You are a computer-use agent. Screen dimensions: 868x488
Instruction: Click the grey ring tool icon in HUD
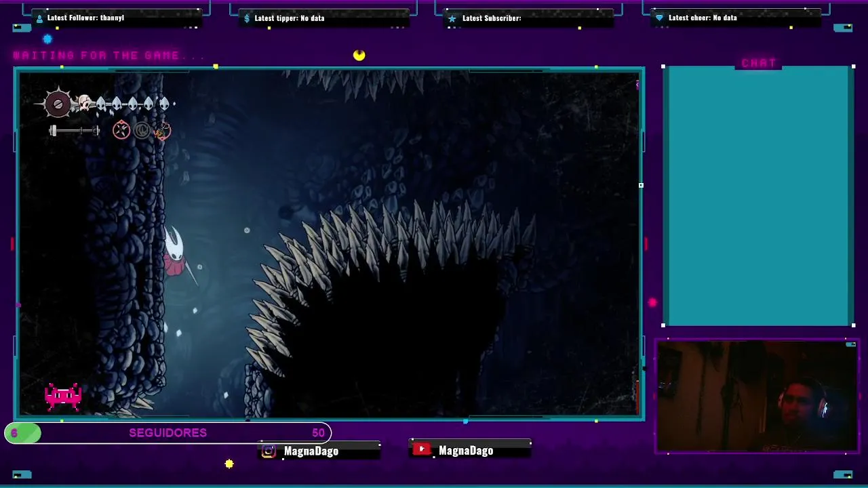142,130
